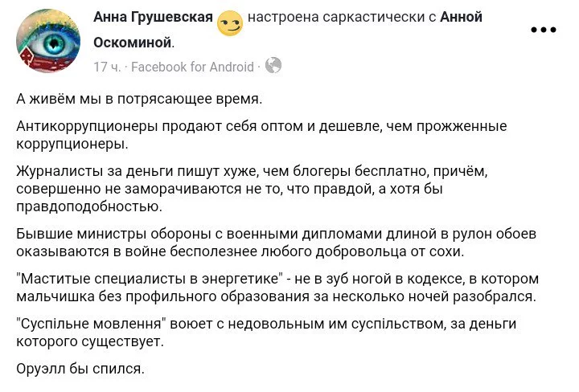The height and width of the screenshot is (392, 579).
Task: Open the eye profile picture avatar
Action: 47,42
